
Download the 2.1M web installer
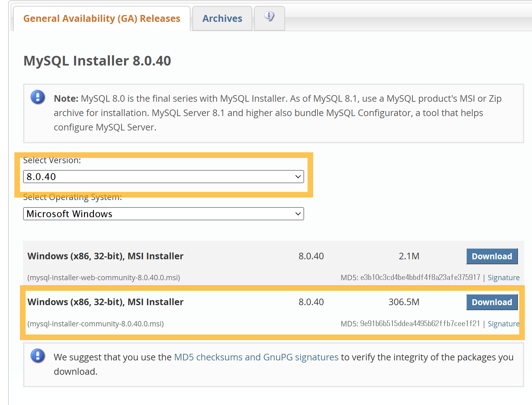492,256
